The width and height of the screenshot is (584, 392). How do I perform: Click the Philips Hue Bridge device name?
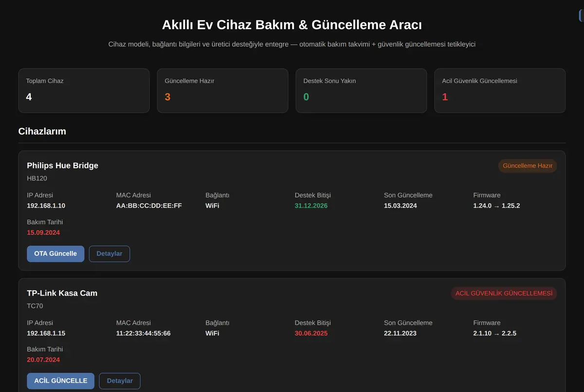[63, 165]
